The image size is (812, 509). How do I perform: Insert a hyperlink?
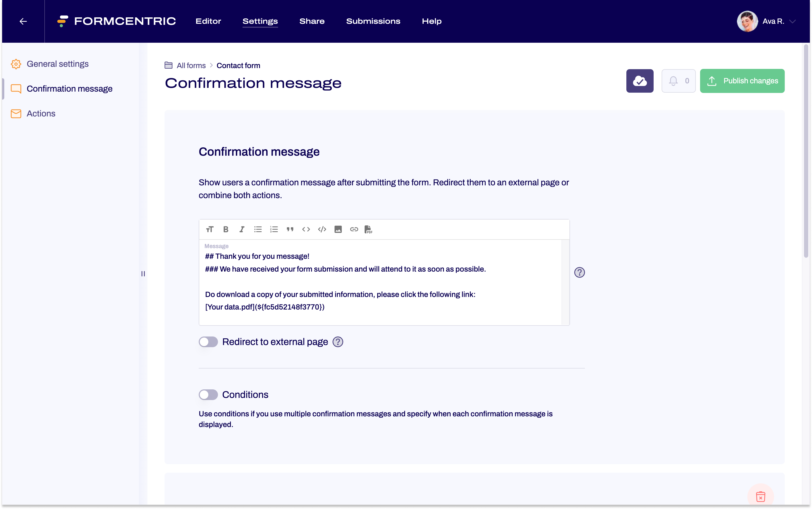tap(354, 229)
